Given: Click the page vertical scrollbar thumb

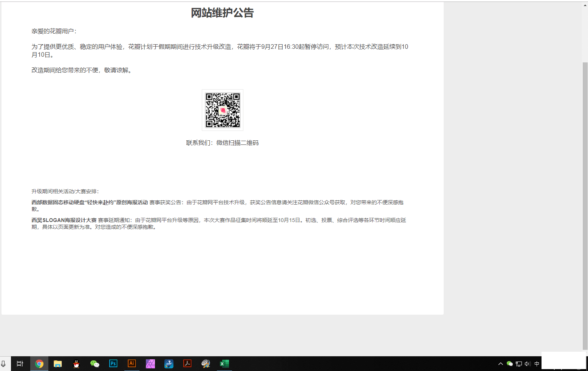Looking at the screenshot, I should (585, 206).
